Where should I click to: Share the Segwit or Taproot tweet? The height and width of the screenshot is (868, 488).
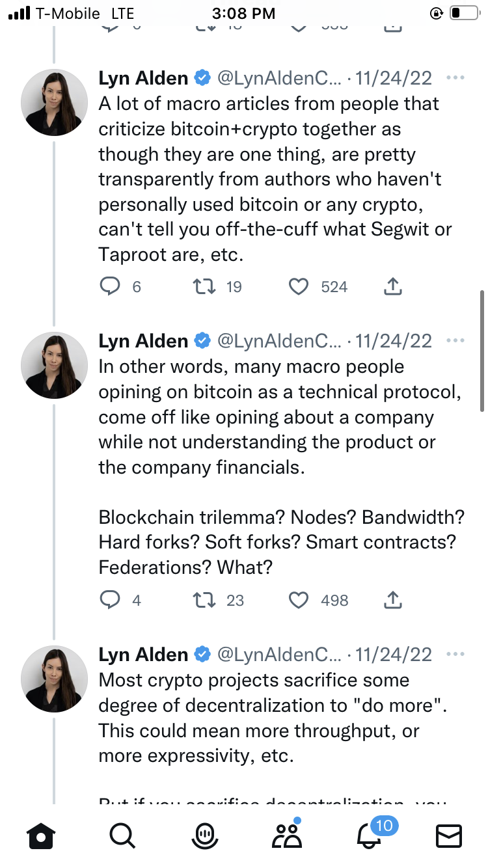(393, 286)
